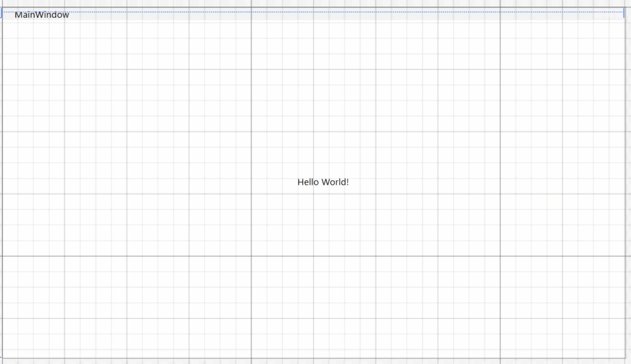The height and width of the screenshot is (364, 631).
Task: Click empty canvas directly below MainWindow title
Action: pyautogui.click(x=42, y=37)
